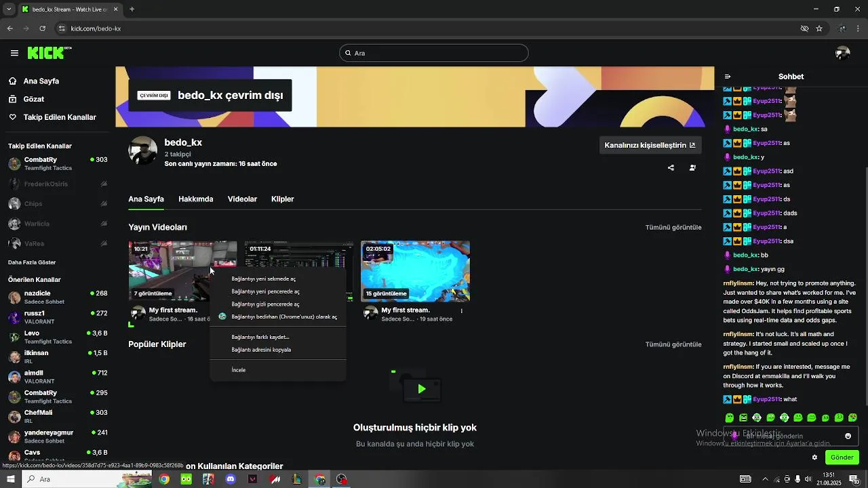
Task: Open Duolingo from the taskbar
Action: 186,479
